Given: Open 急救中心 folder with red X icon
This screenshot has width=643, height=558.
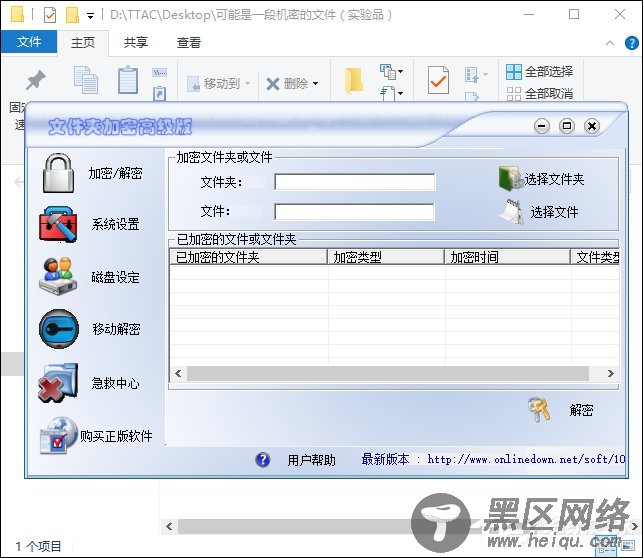Looking at the screenshot, I should pos(58,382).
